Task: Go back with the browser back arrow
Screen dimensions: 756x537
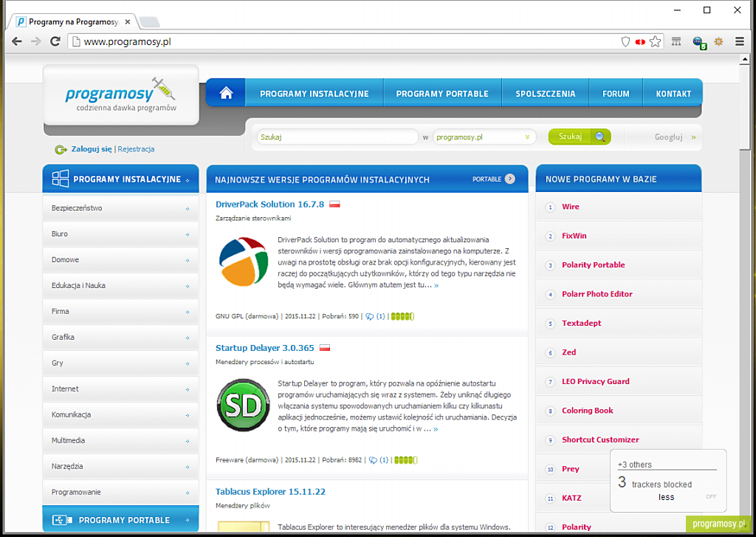Action: tap(17, 41)
